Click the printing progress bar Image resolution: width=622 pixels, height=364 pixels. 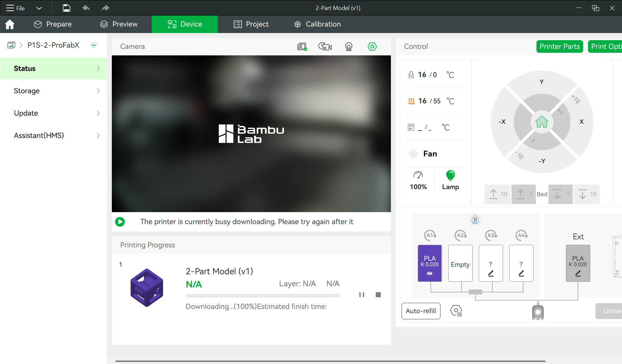point(263,296)
